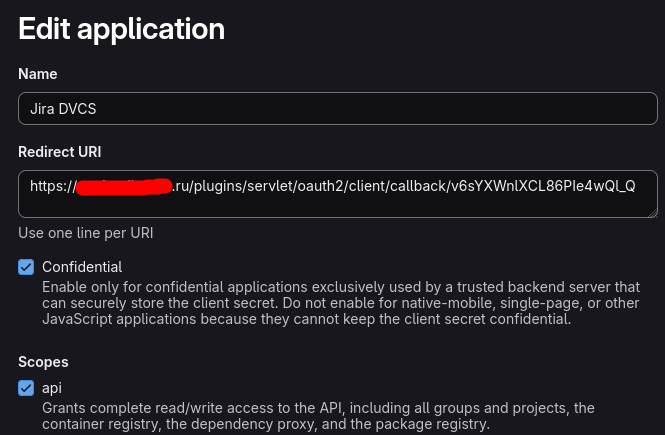Click the "Name" field label
The image size is (665, 435).
coord(38,74)
